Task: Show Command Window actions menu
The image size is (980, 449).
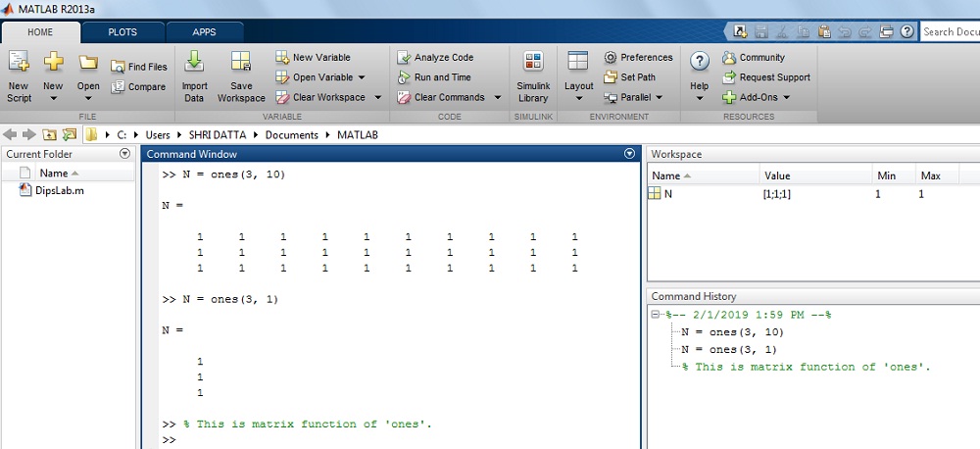Action: click(x=629, y=154)
